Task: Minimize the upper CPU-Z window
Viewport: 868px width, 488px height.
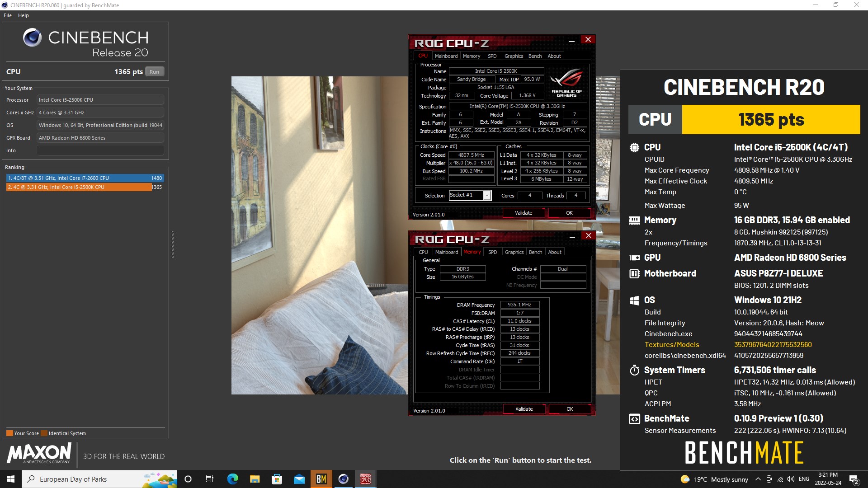Action: [x=572, y=41]
